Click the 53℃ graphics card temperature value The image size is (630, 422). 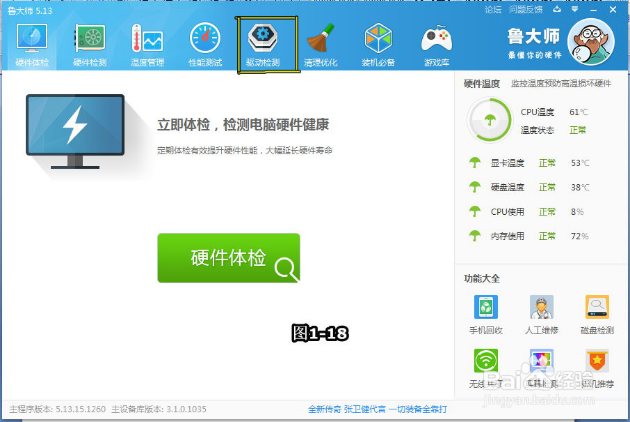coord(580,163)
